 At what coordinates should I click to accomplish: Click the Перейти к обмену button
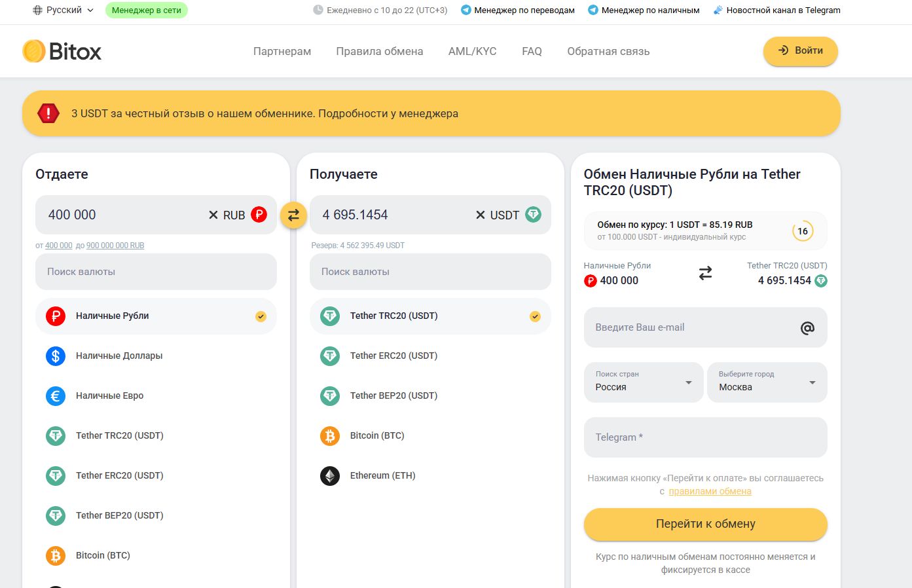click(x=706, y=524)
